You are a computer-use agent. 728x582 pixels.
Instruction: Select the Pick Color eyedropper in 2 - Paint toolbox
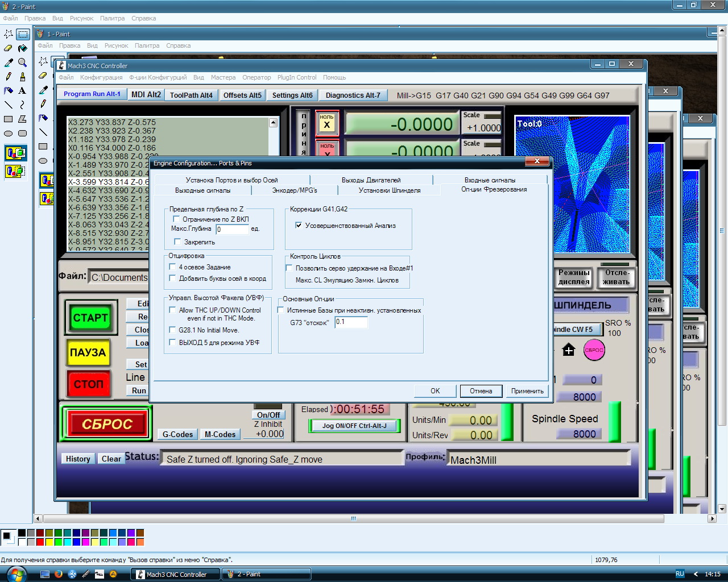coord(9,63)
